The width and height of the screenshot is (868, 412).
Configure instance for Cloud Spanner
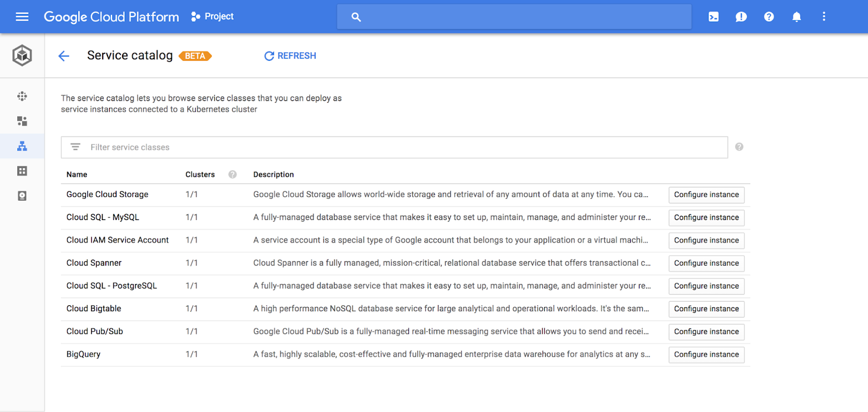tap(706, 263)
